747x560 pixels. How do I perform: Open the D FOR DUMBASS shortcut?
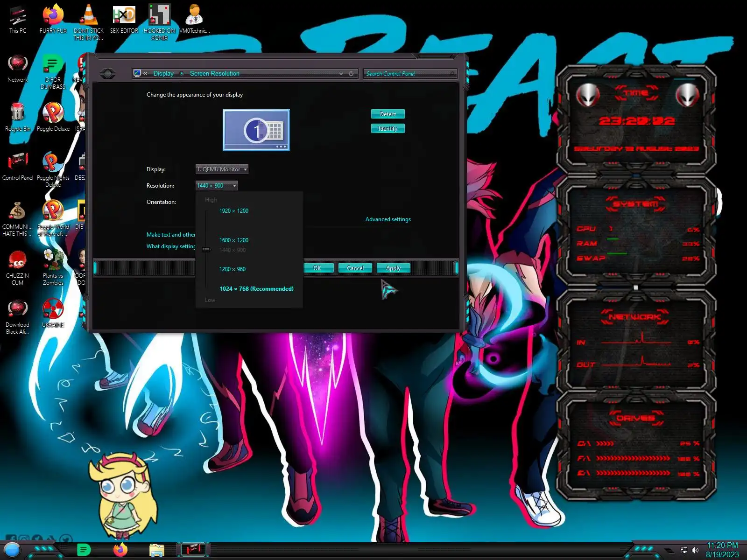pos(53,71)
